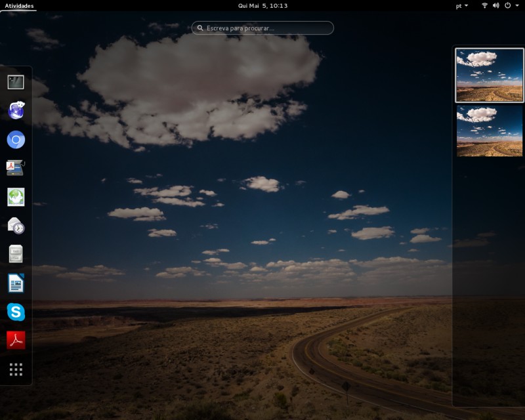Switch to the second workspace thumbnail

click(490, 131)
